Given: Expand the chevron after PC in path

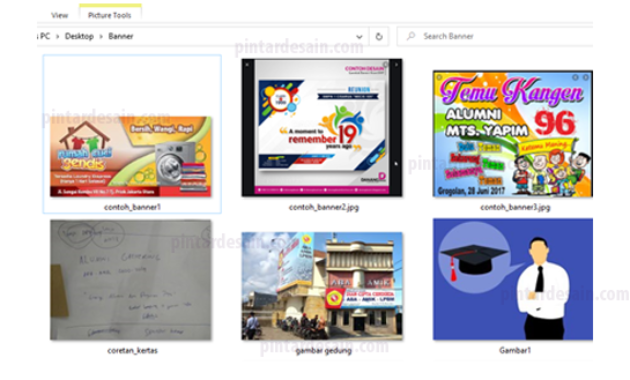Looking at the screenshot, I should pyautogui.click(x=57, y=37).
